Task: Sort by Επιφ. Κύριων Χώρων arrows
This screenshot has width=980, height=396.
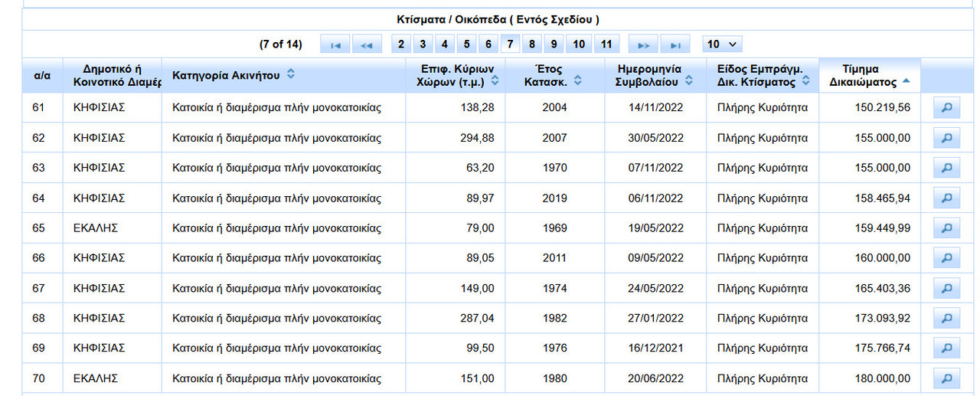Action: 495,80
